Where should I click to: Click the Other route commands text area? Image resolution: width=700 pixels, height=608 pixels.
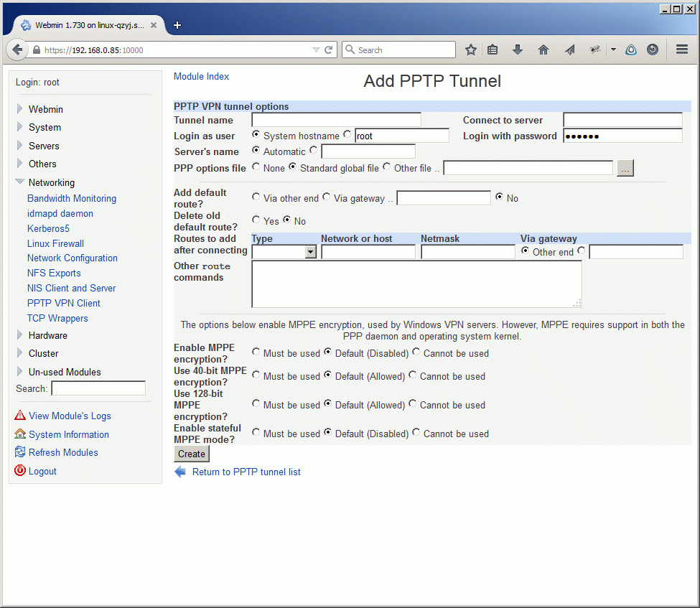point(416,284)
